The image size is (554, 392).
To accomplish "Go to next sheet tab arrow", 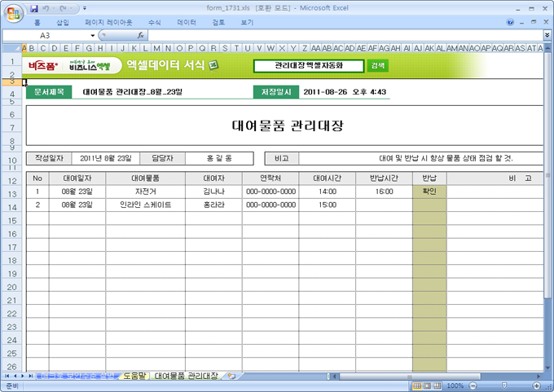I will pos(23,376).
